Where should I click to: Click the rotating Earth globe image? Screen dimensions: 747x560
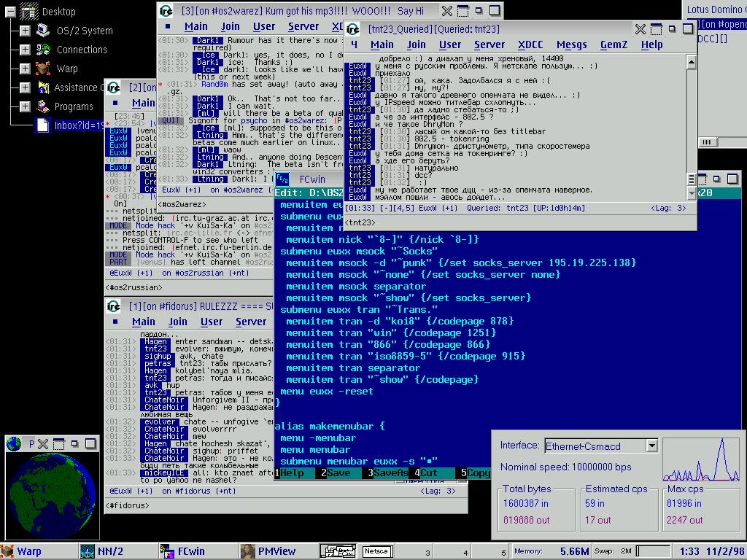[53, 496]
